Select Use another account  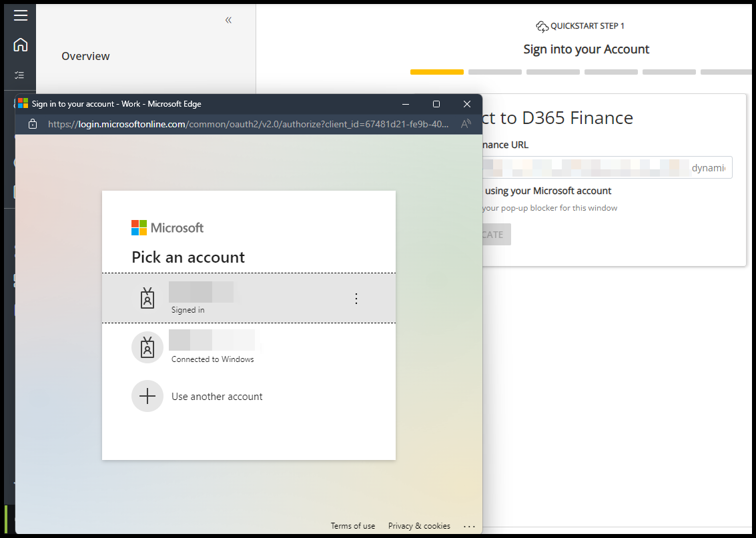[217, 396]
